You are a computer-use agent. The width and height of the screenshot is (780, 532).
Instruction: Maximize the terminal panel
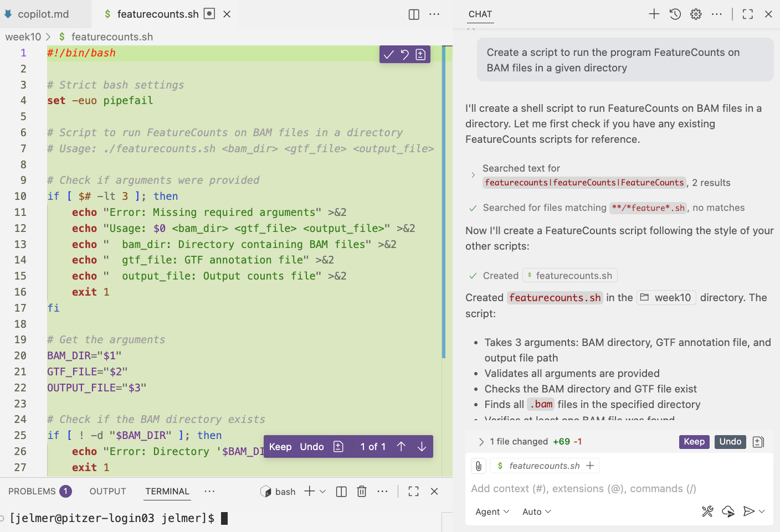413,491
